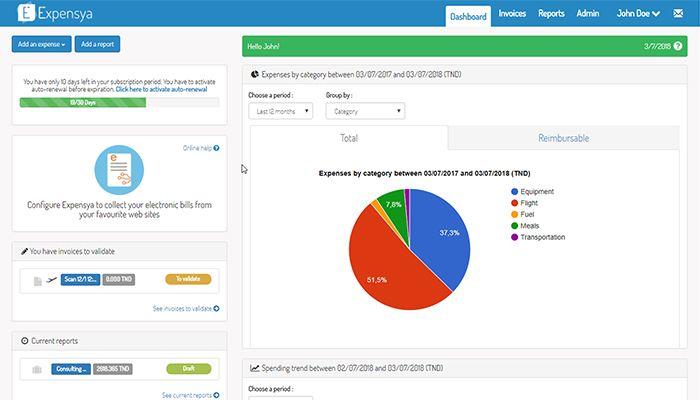Click the Online help question icon
Viewport: 700px width, 400px height.
[x=217, y=148]
